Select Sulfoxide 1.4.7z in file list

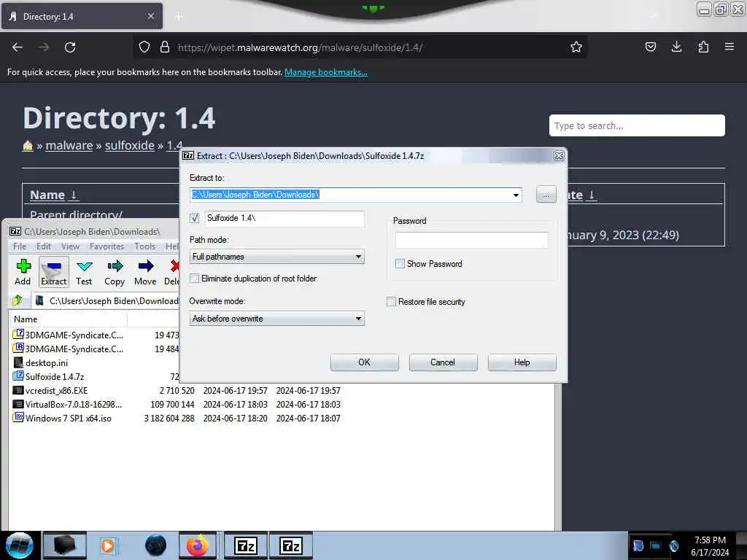(x=54, y=377)
